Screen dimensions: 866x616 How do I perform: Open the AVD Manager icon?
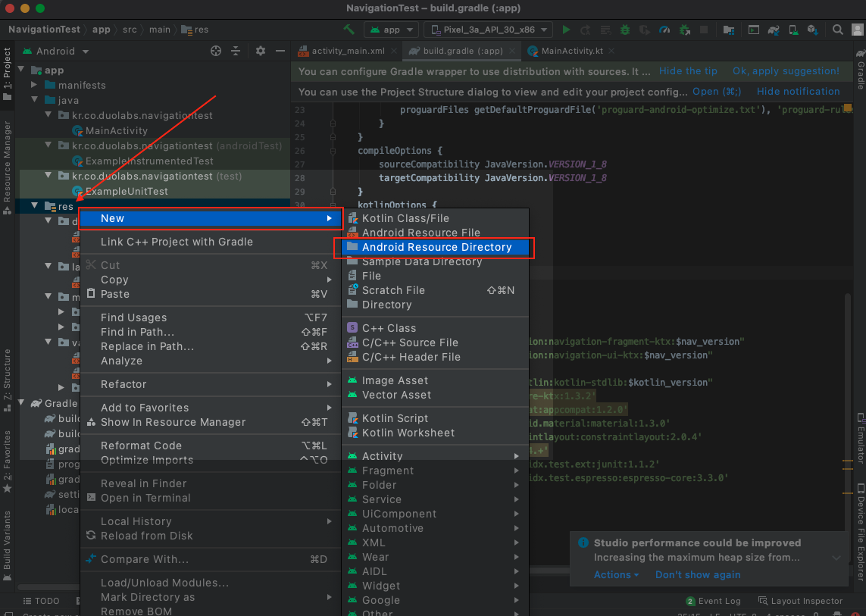(x=793, y=30)
